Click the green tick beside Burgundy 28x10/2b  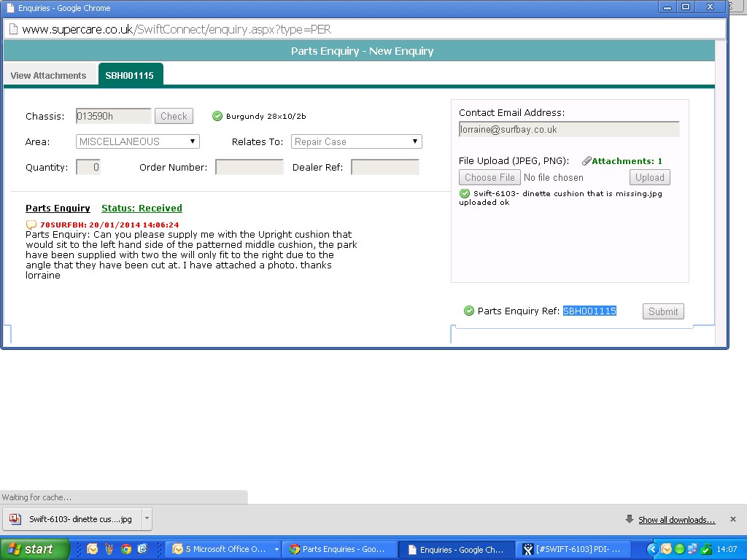point(217,116)
